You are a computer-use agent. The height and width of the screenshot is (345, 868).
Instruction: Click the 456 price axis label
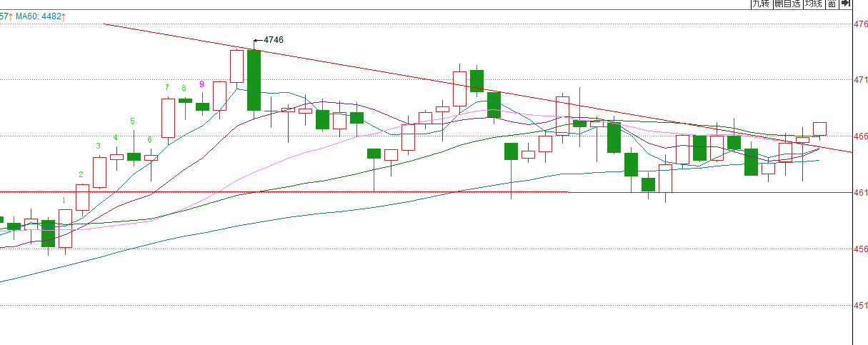[861, 249]
